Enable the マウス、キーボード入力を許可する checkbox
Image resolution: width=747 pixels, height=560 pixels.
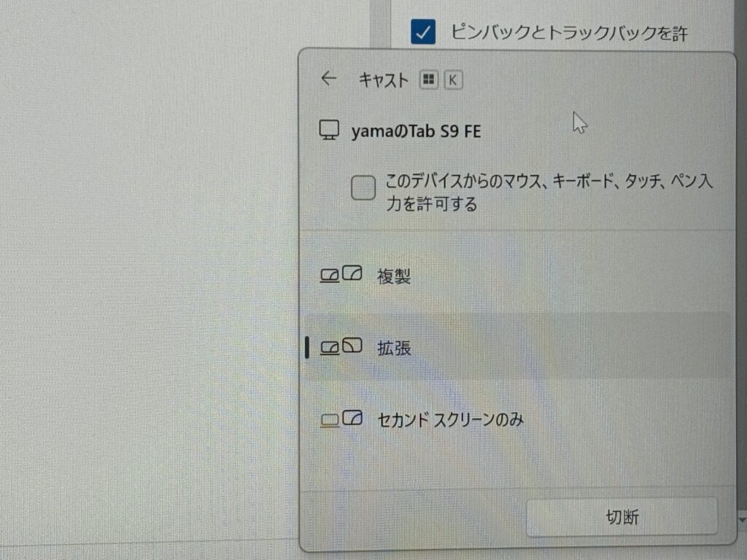pos(363,187)
